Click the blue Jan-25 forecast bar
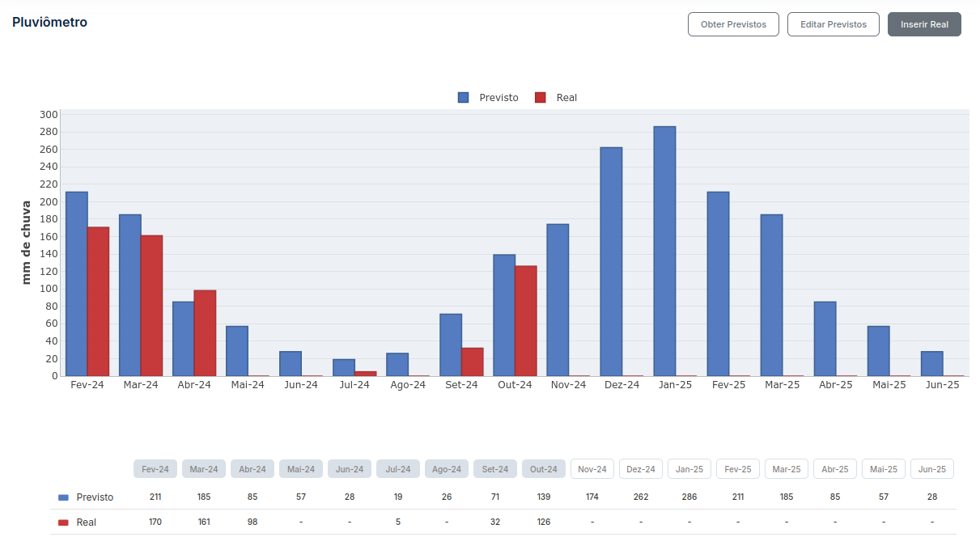Image resolution: width=980 pixels, height=550 pixels. point(664,251)
